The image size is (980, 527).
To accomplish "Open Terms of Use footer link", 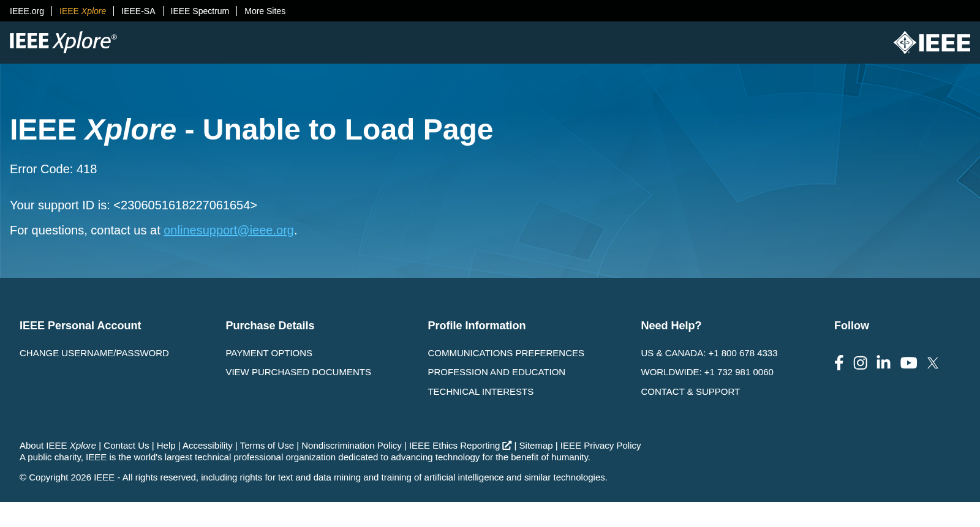I will [x=267, y=446].
